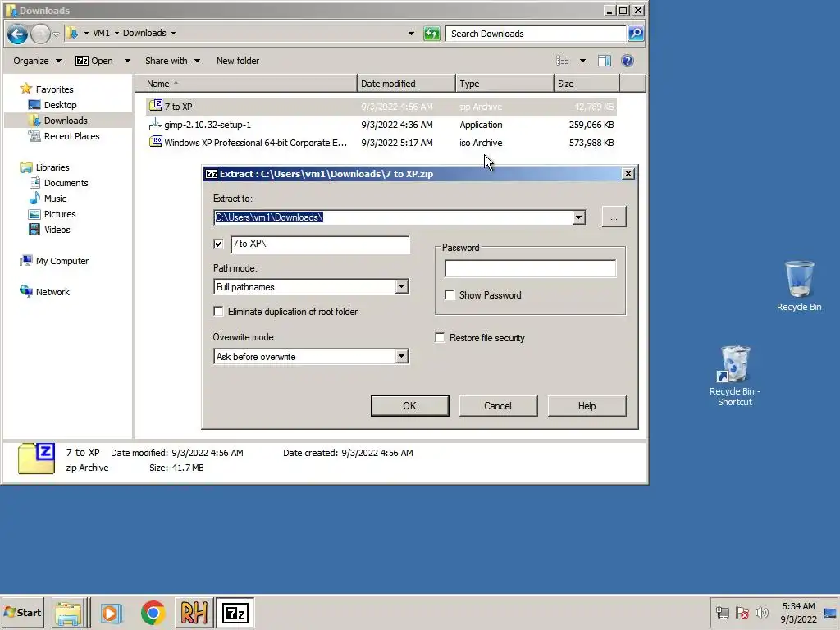
Task: Click the Password input field
Action: click(x=531, y=268)
